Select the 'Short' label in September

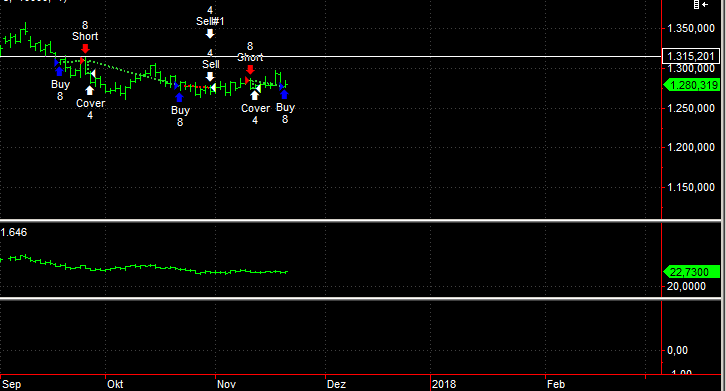(85, 36)
